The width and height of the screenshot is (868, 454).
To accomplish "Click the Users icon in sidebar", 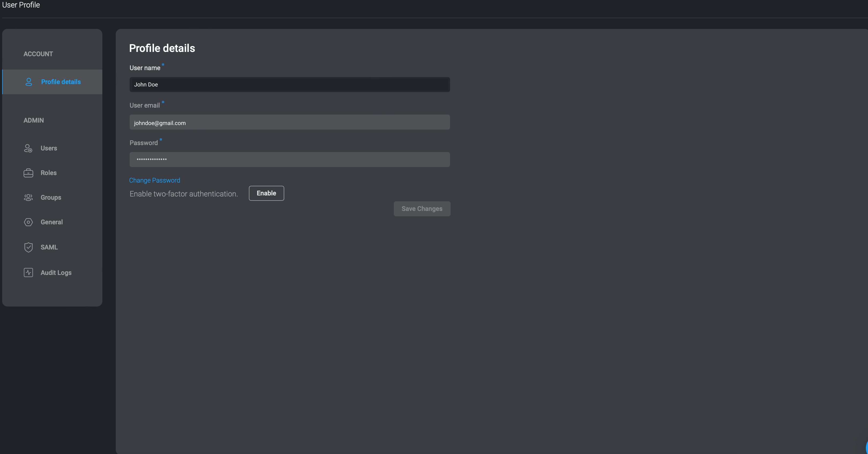I will point(28,148).
